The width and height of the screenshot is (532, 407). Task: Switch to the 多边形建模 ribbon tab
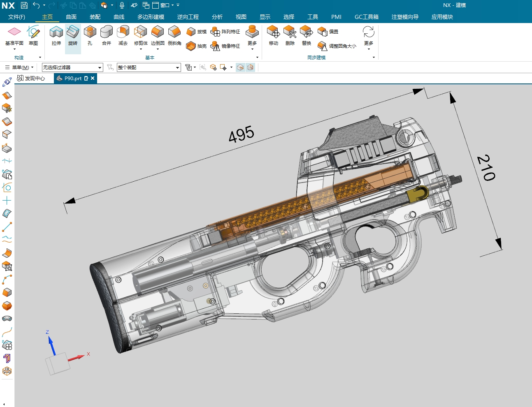[x=151, y=17]
